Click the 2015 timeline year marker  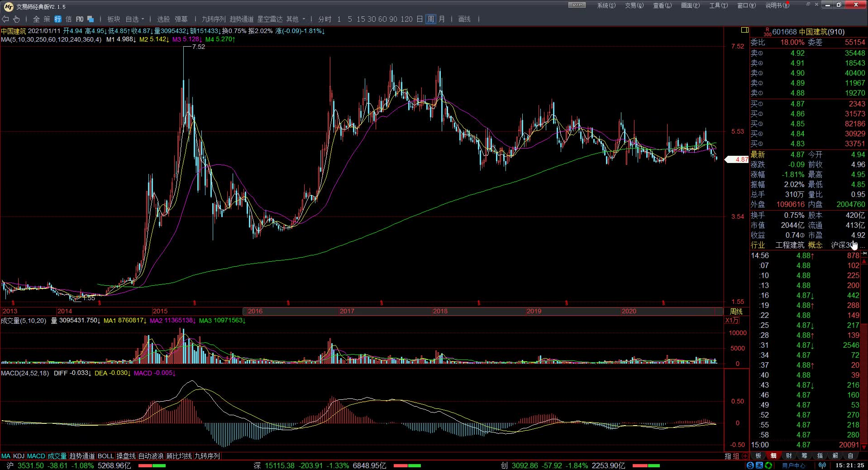coord(160,311)
